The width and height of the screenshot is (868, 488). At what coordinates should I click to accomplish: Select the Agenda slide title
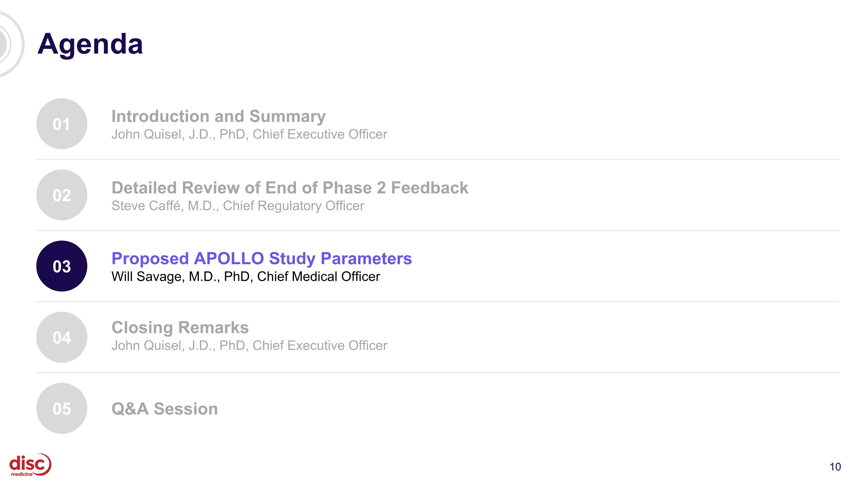pyautogui.click(x=90, y=44)
